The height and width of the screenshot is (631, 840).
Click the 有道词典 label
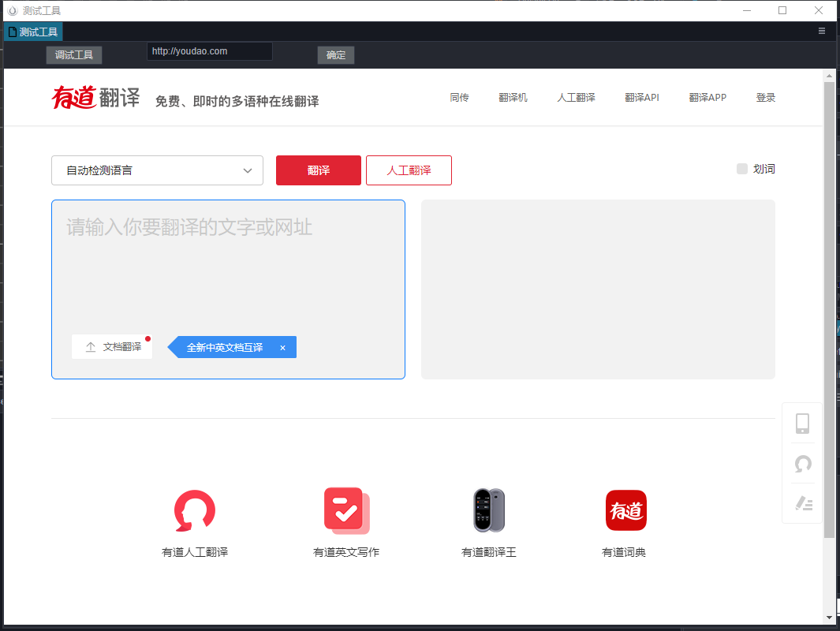tap(624, 552)
